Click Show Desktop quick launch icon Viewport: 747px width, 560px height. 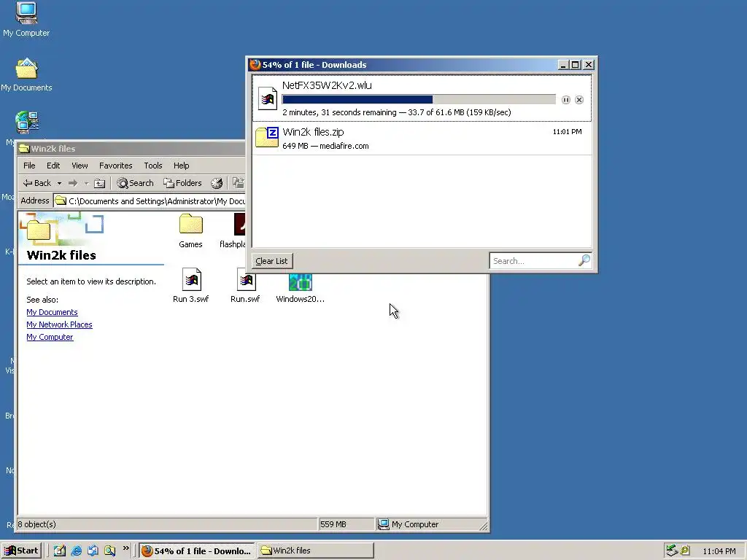[60, 551]
